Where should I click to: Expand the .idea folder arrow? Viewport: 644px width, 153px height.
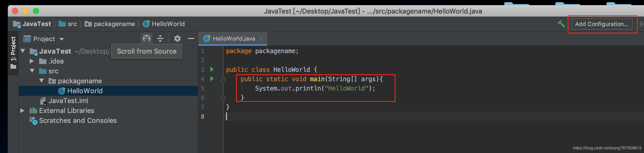32,61
